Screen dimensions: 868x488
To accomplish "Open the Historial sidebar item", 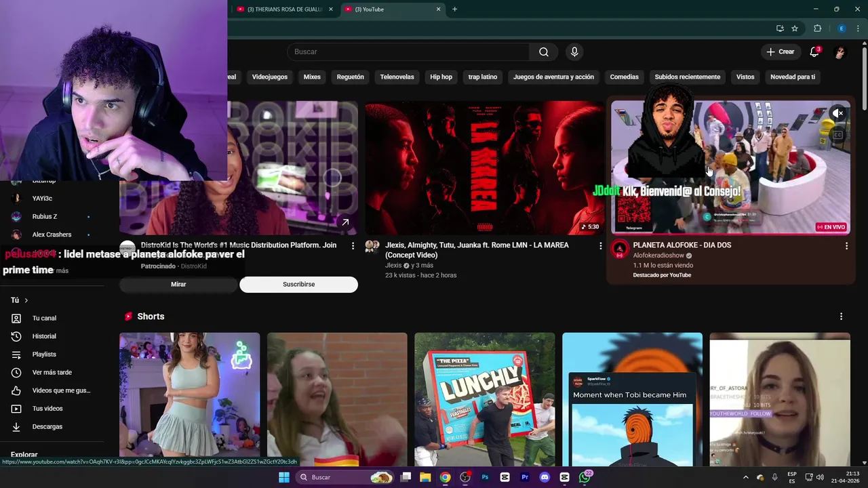I will pyautogui.click(x=44, y=336).
